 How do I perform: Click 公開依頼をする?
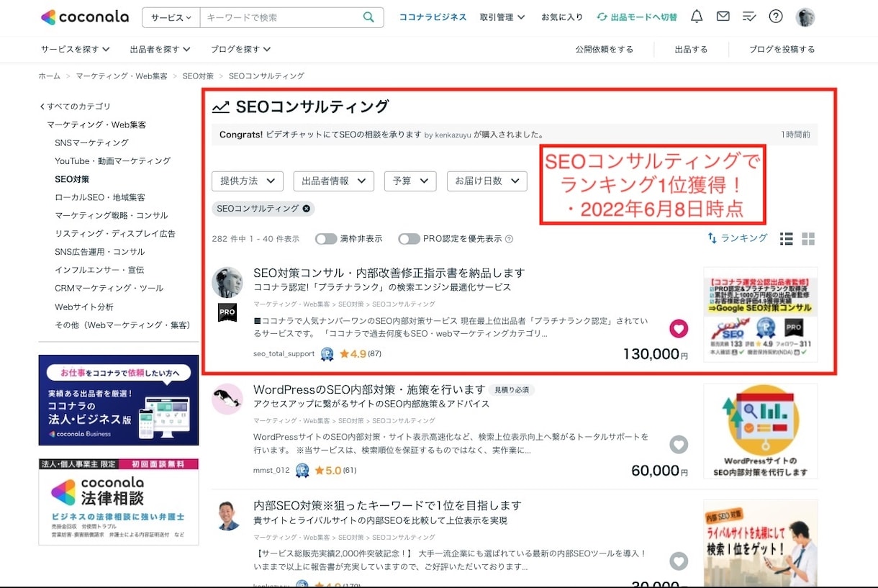(605, 50)
